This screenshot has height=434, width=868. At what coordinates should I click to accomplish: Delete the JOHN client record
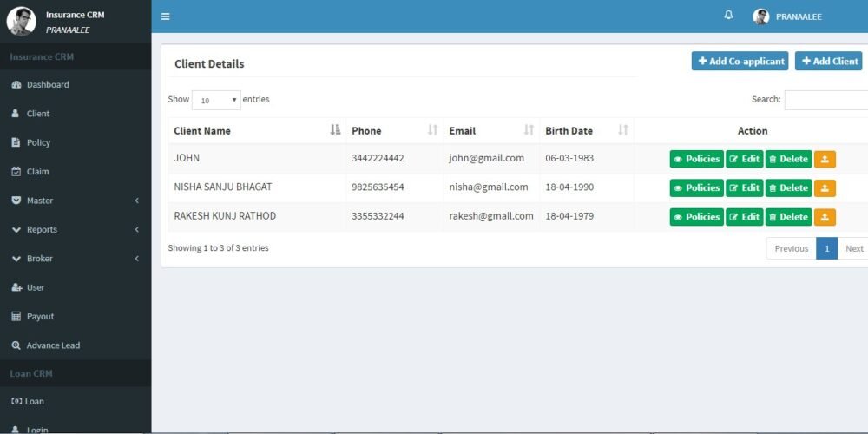(788, 159)
